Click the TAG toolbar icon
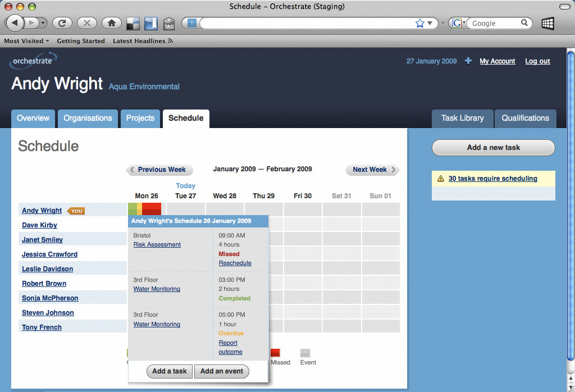The image size is (575, 392). pyautogui.click(x=169, y=24)
